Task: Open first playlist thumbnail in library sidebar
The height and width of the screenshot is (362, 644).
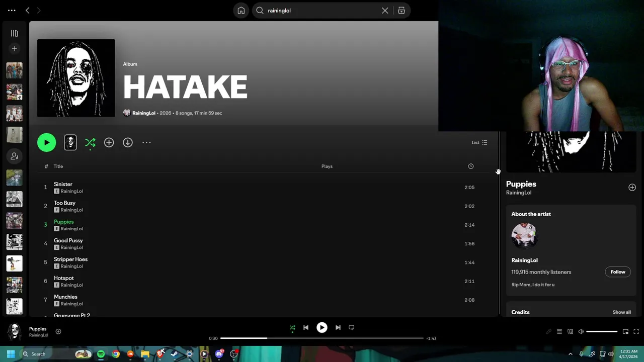Action: [14, 70]
